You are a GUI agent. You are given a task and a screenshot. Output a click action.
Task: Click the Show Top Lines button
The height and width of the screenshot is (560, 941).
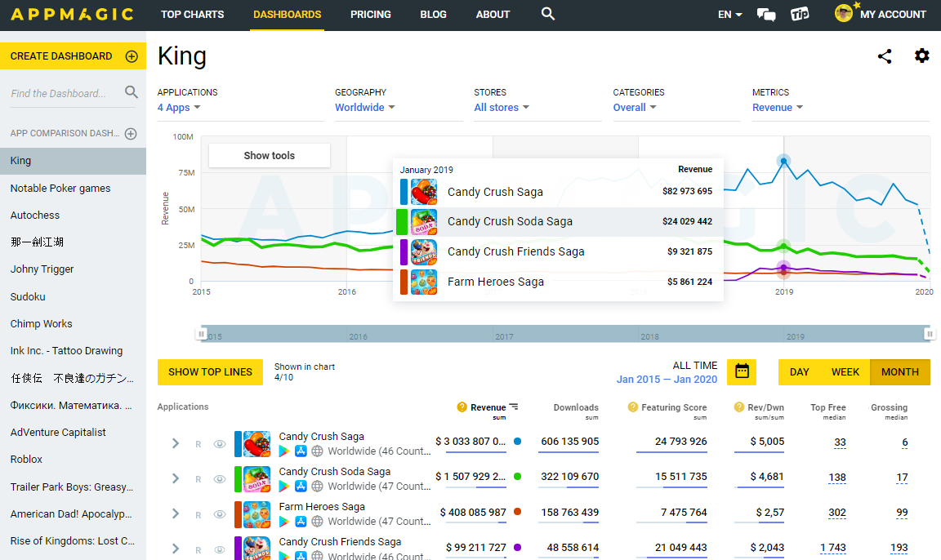[x=210, y=372]
